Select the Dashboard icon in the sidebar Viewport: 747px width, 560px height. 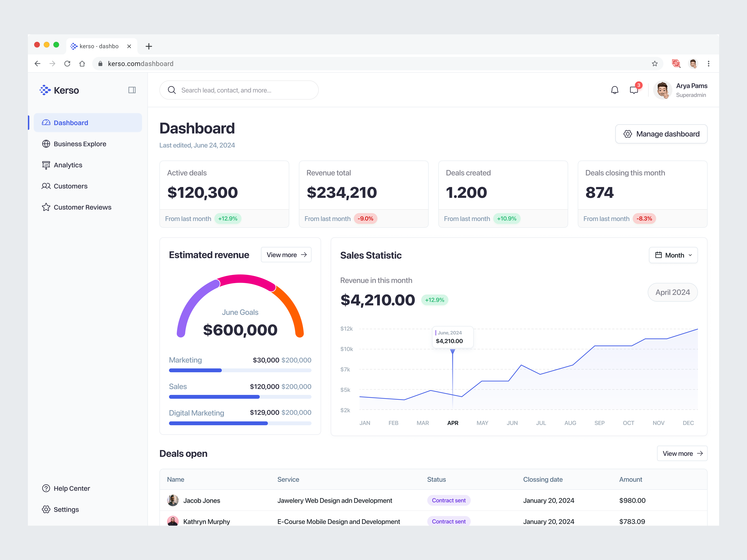pos(46,122)
